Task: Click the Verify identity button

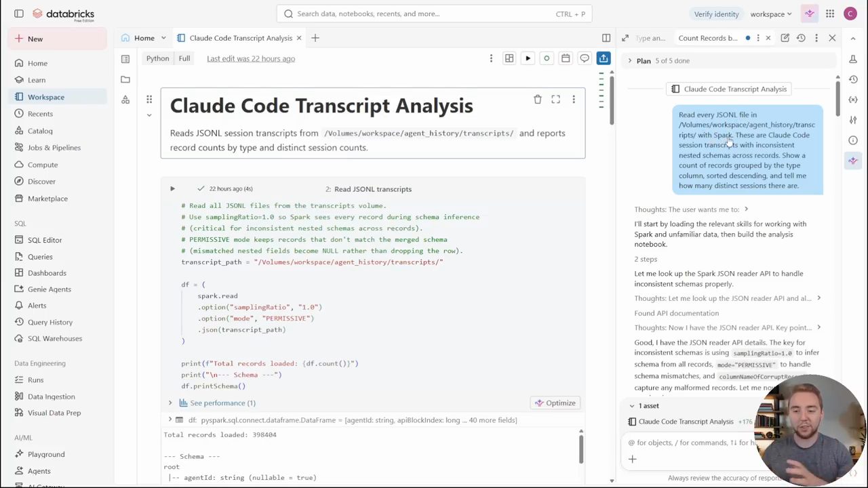Action: coord(716,14)
